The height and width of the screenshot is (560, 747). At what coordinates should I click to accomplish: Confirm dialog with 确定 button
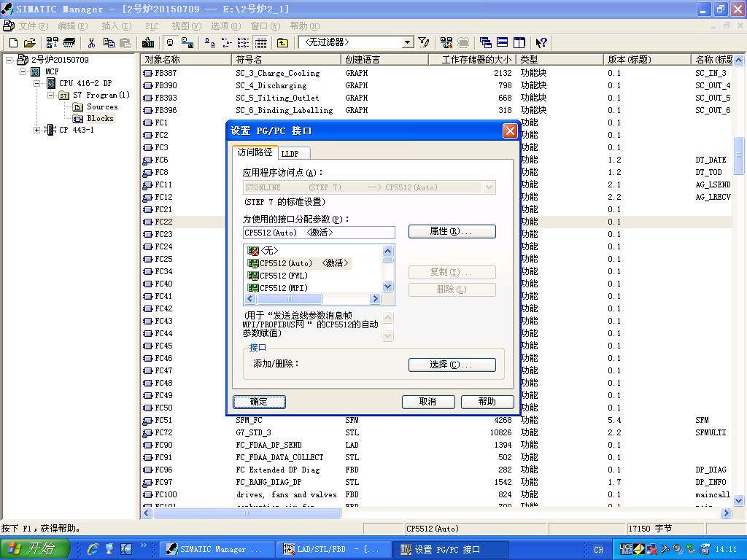pos(259,402)
